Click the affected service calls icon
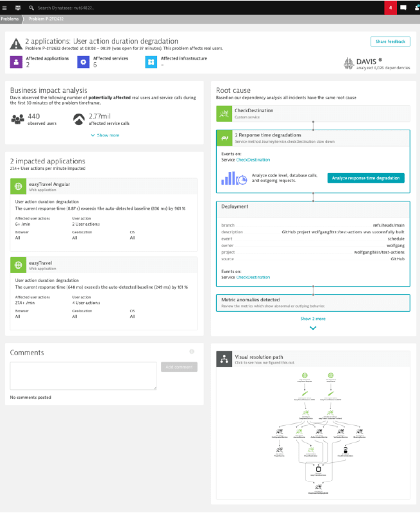This screenshot has width=420, height=513. click(x=78, y=119)
